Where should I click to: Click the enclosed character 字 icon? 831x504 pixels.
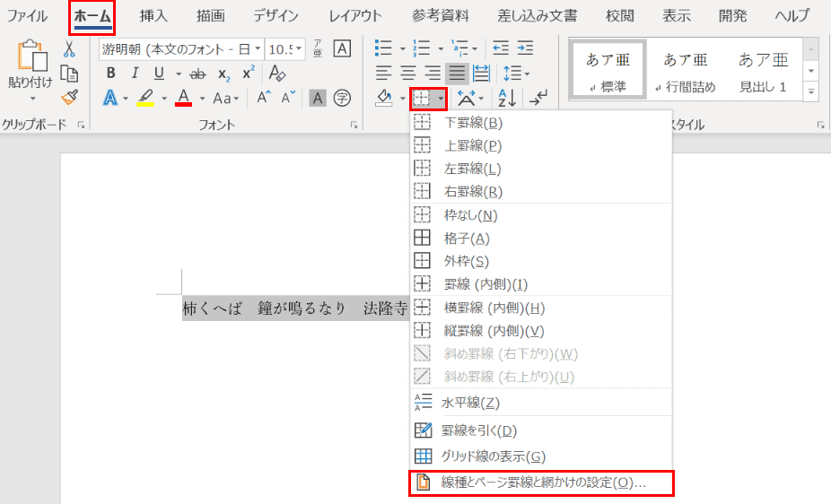(343, 98)
